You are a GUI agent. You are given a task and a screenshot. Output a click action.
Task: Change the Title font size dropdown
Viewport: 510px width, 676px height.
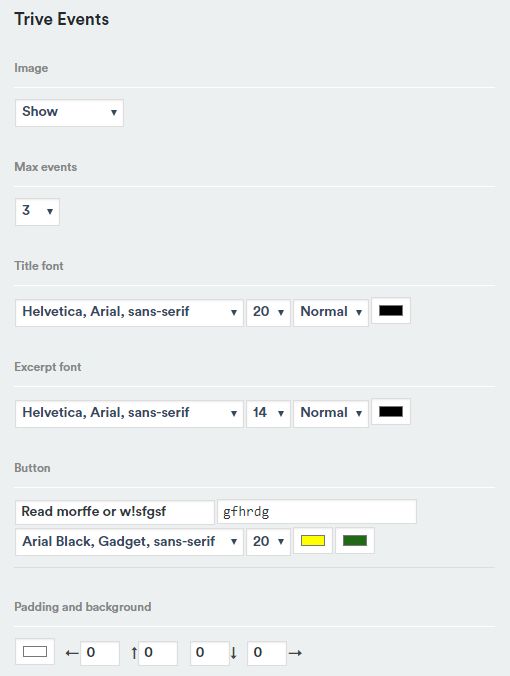(268, 313)
